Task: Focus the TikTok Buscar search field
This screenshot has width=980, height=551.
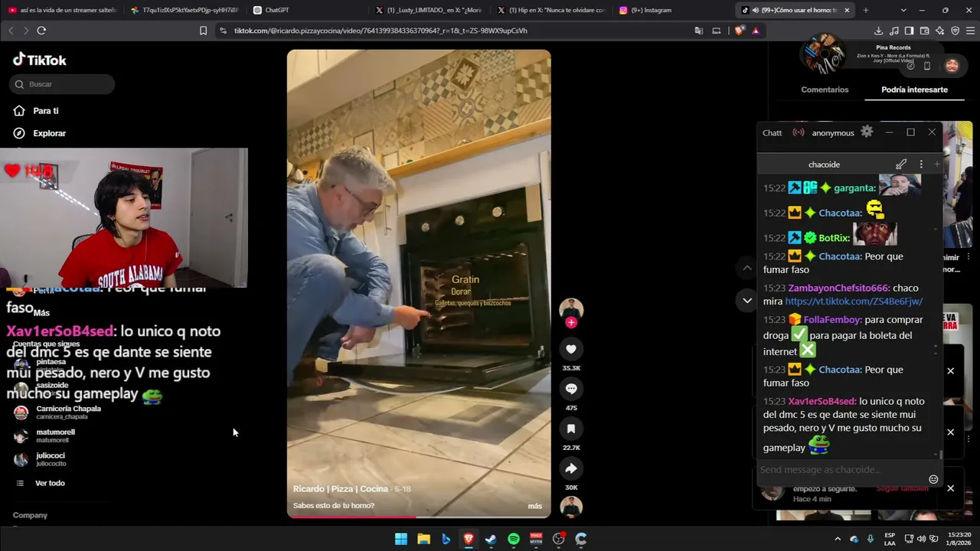Action: coord(63,84)
